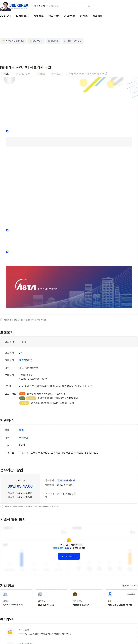The image size is (138, 644).
Task: Click the 중견기업 tag
Action: click(53, 41)
